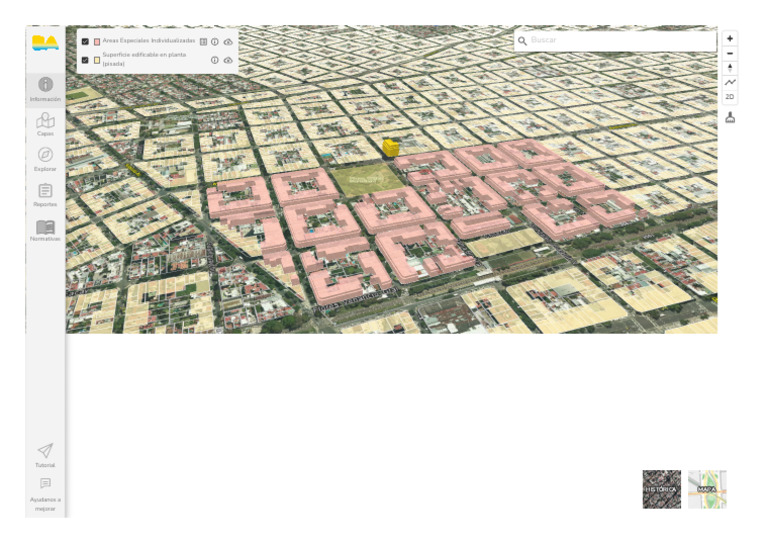Open the Normativas book panel

click(45, 230)
